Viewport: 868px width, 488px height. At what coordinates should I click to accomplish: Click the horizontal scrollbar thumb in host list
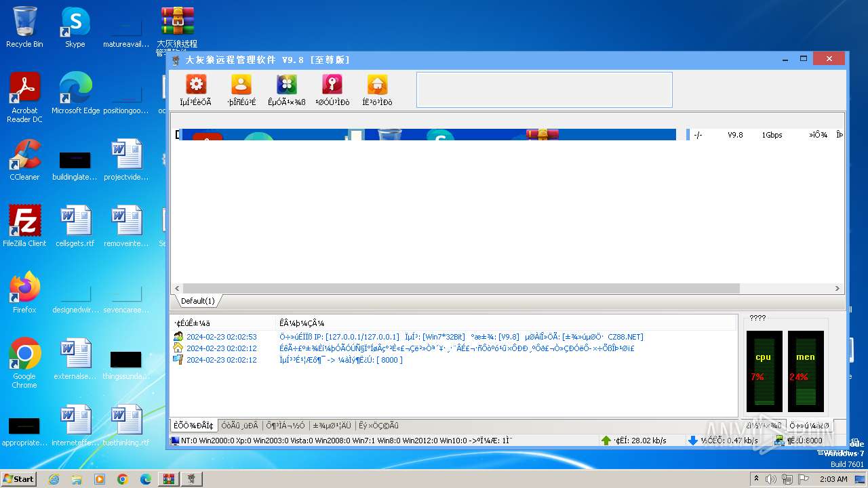461,288
